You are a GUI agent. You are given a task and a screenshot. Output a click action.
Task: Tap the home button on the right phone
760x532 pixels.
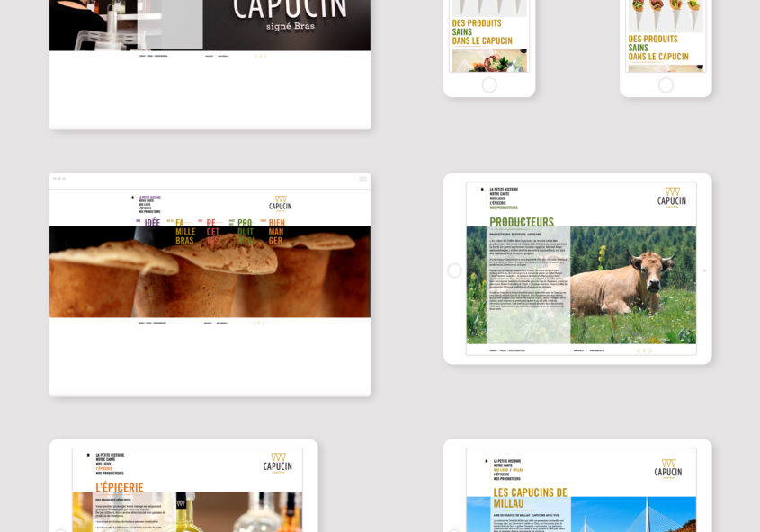[666, 84]
